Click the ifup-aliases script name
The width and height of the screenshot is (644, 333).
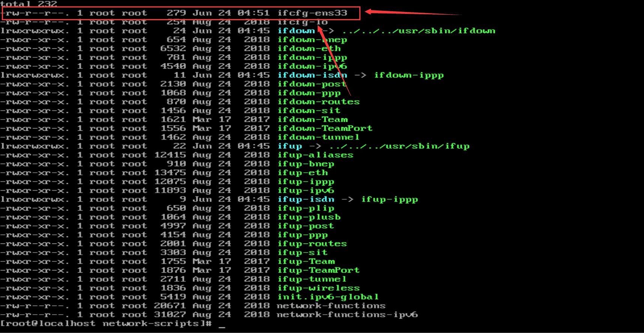pyautogui.click(x=315, y=155)
